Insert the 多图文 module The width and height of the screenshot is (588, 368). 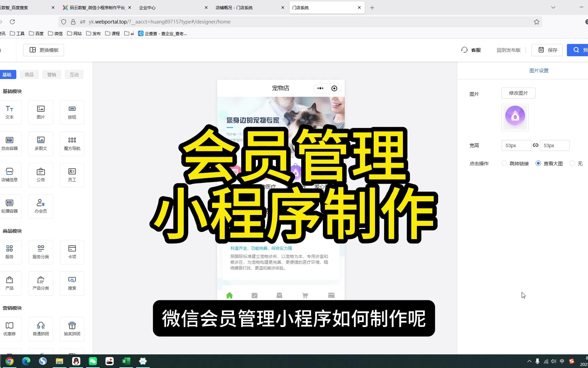[x=41, y=144]
